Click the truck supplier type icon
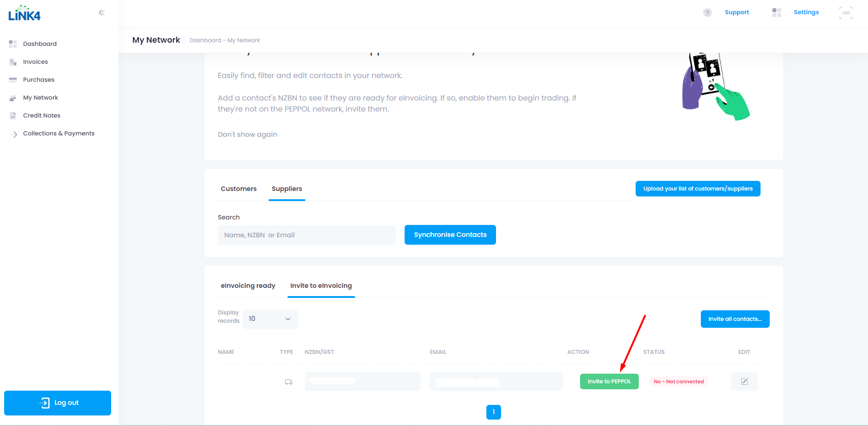 pyautogui.click(x=289, y=382)
